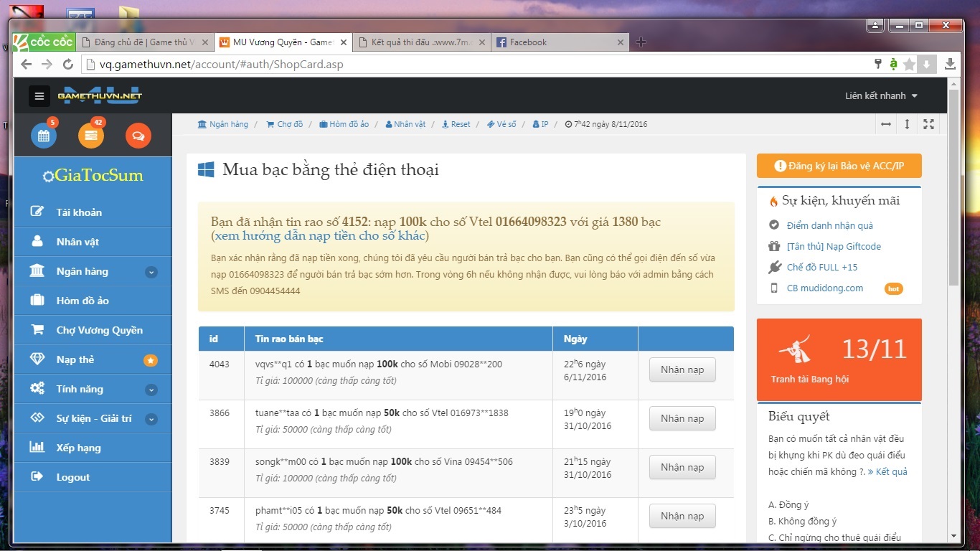
Task: Expand the Sự kiện - Giải trí submenu
Action: pyautogui.click(x=151, y=419)
